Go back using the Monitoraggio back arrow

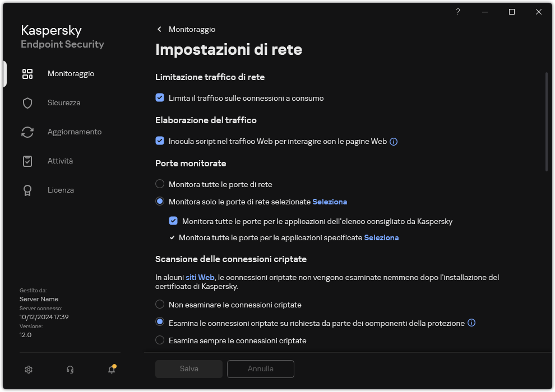coord(159,29)
